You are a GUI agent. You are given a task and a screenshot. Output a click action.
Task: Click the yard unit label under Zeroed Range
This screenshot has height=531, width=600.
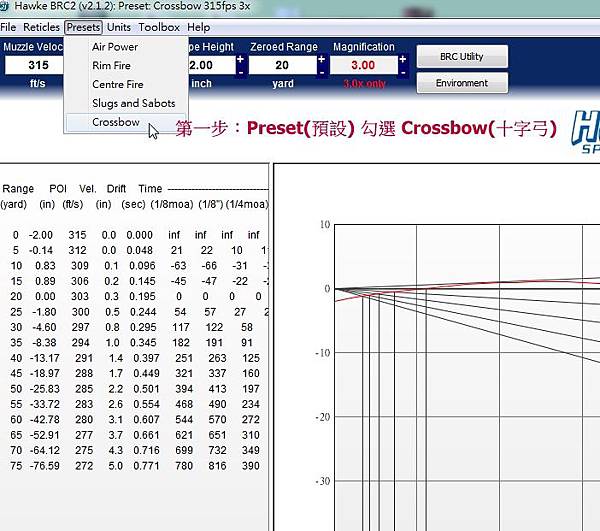(x=283, y=83)
